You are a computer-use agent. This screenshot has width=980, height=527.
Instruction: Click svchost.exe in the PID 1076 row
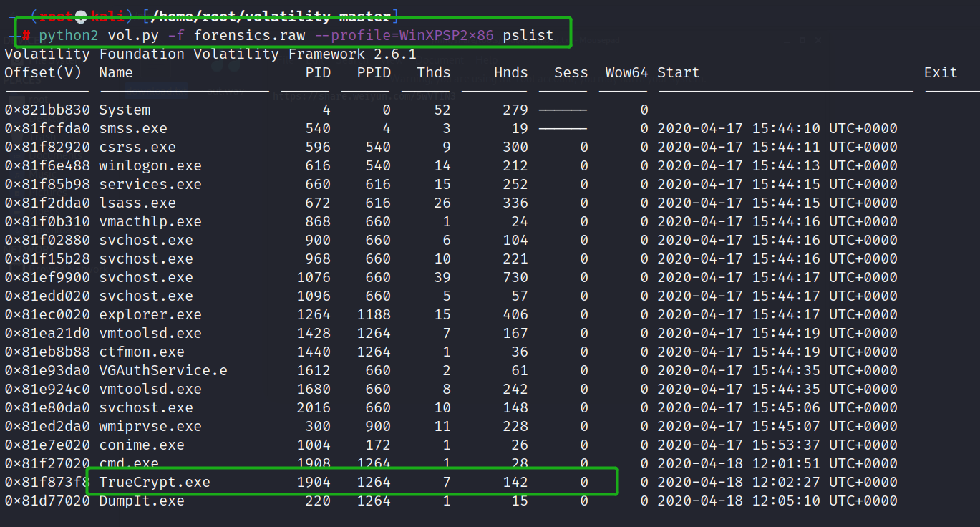point(146,278)
